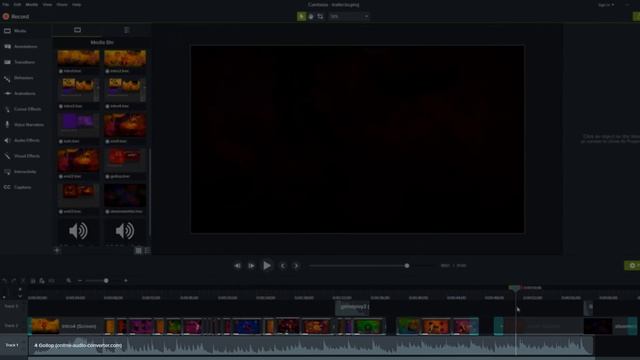Open the Annotations panel
This screenshot has height=360, width=640.
[x=21, y=47]
